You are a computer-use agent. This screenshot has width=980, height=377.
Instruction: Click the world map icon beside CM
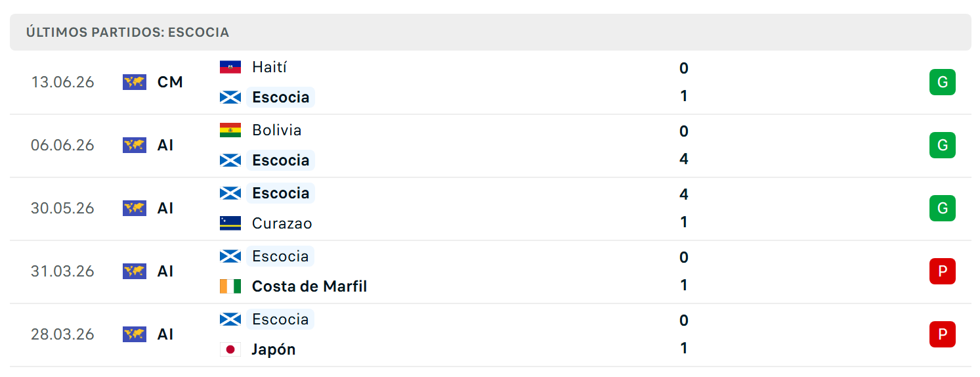click(x=135, y=82)
